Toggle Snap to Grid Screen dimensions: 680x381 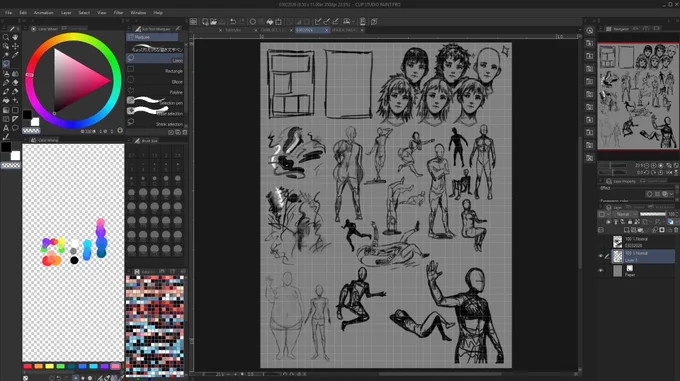click(x=335, y=22)
